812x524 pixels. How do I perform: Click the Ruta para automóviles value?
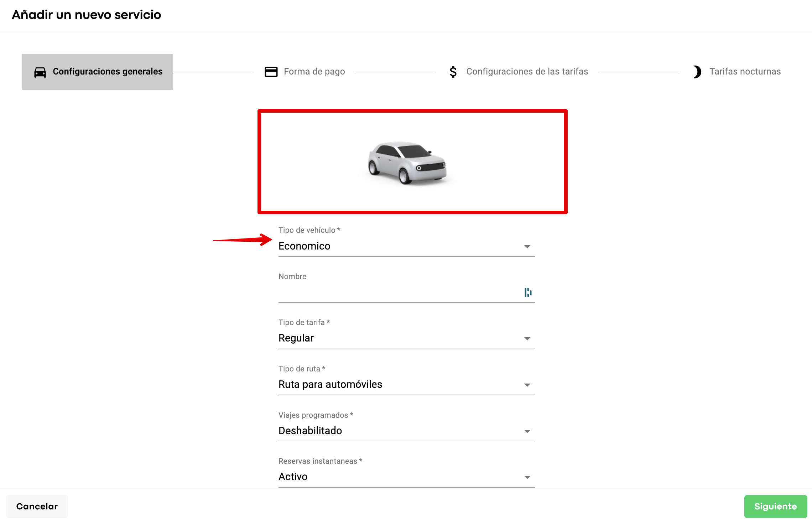coord(330,385)
